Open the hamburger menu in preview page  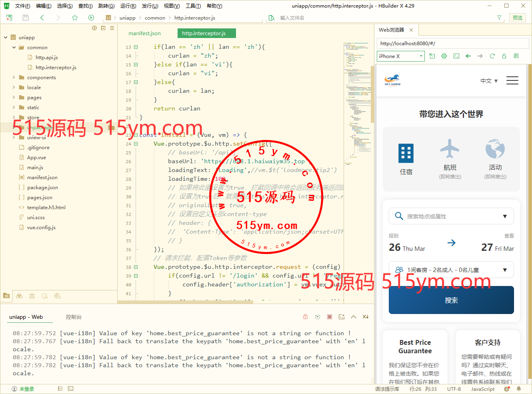point(512,80)
